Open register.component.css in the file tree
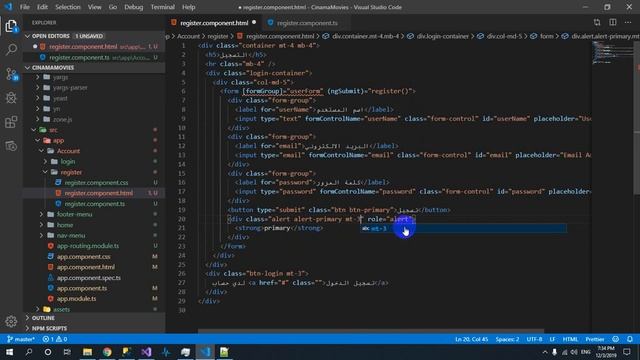This screenshot has height=360, width=640. 96,182
